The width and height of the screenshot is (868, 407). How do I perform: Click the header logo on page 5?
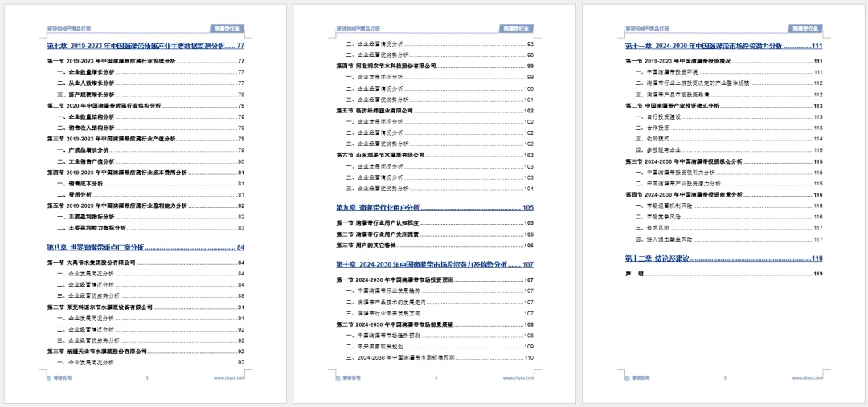click(x=648, y=28)
